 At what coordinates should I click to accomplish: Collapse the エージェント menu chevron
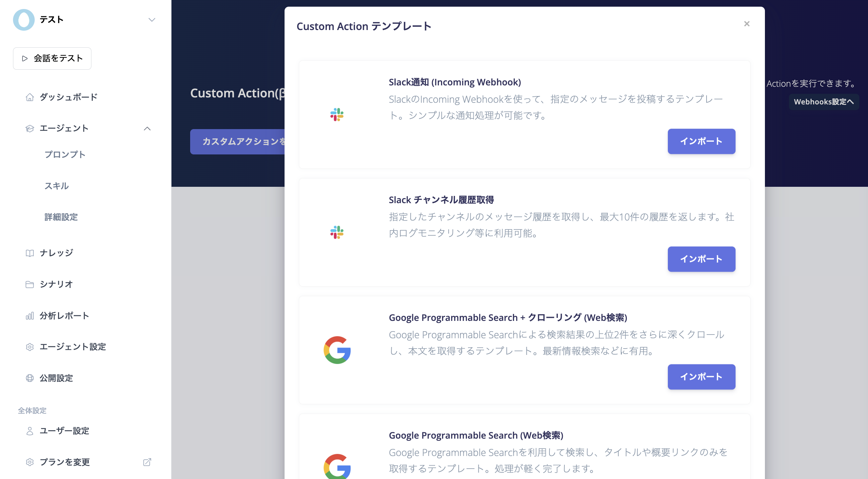point(147,128)
